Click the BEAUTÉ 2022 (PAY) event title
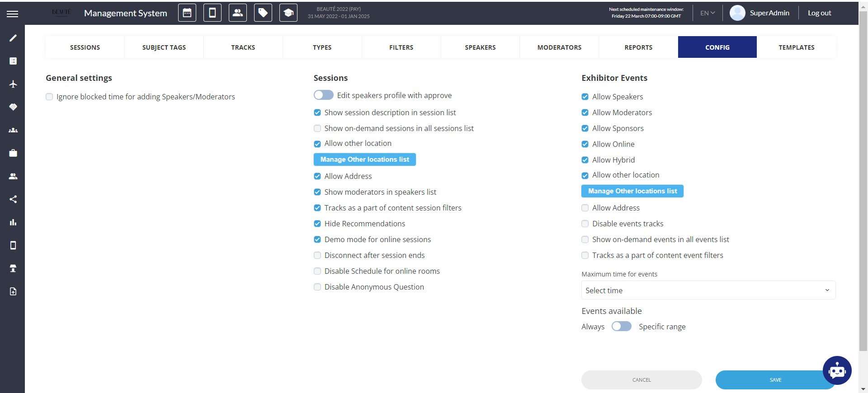 click(x=339, y=9)
